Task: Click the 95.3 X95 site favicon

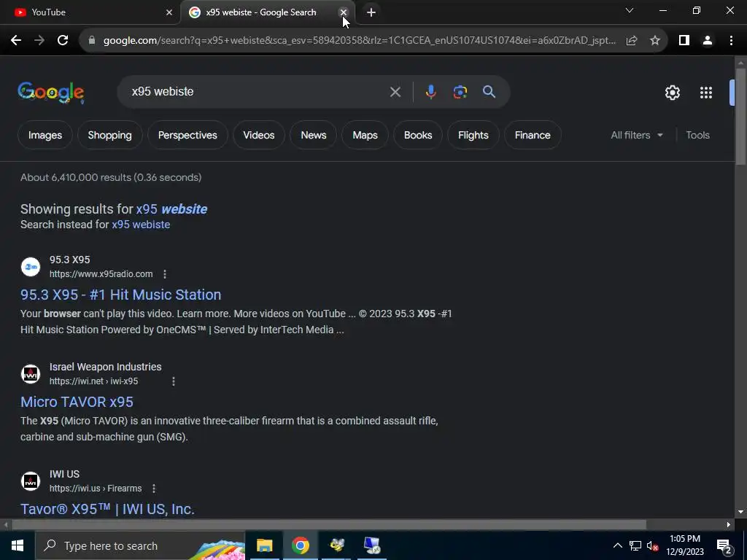Action: coord(31,267)
